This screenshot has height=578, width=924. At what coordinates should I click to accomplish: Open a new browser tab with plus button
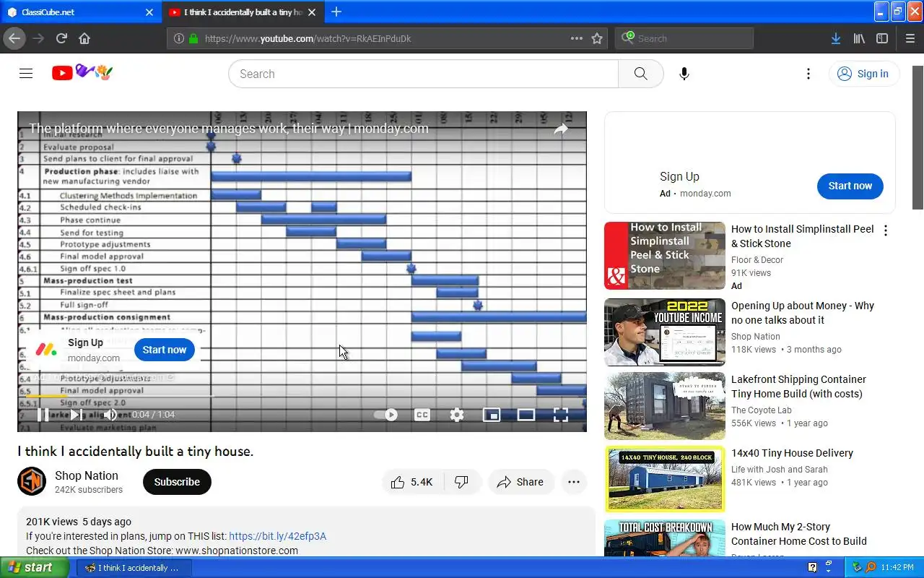(336, 12)
